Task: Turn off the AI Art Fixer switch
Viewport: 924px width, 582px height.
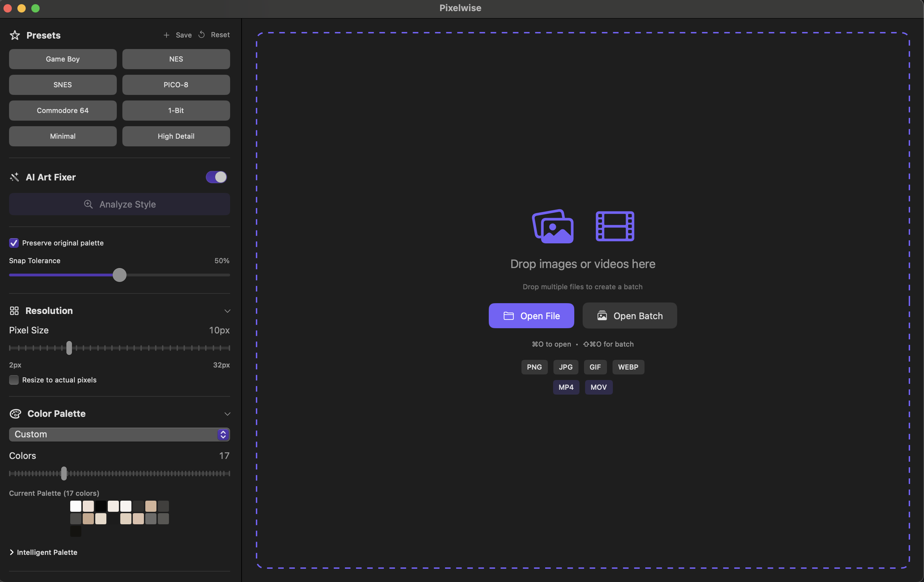Action: tap(216, 177)
